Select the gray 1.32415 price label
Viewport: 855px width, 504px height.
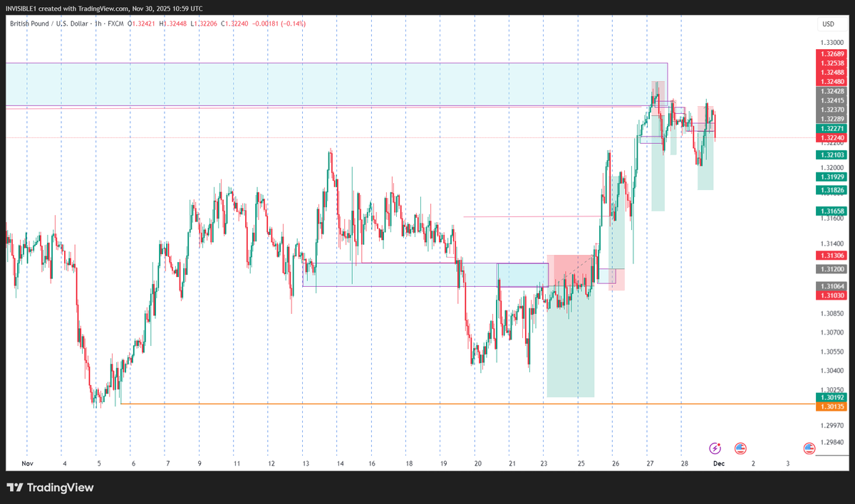pyautogui.click(x=832, y=101)
